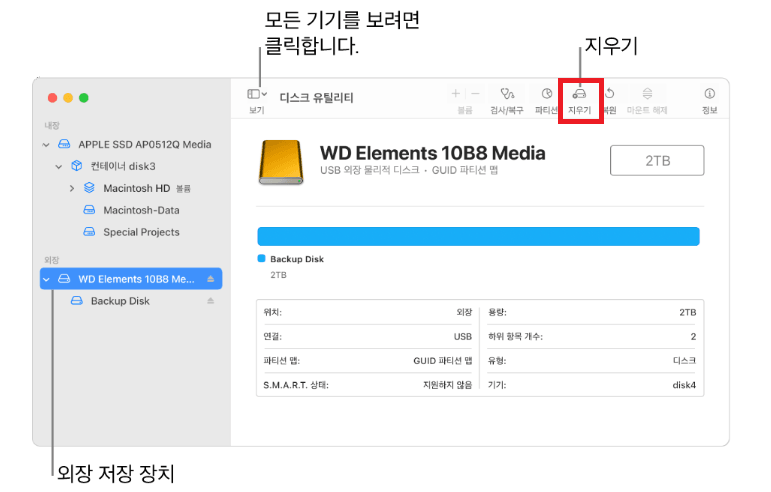Image resolution: width=771 pixels, height=492 pixels.
Task: Eject the Backup Disk volume
Action: click(210, 301)
